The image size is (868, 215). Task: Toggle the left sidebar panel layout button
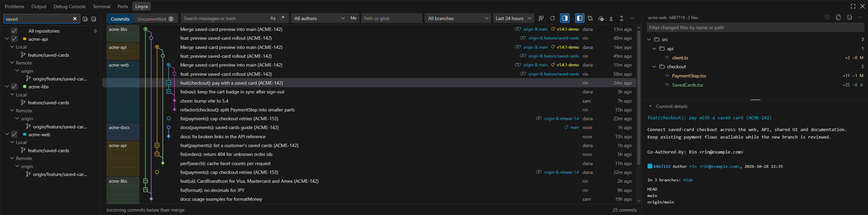(x=579, y=18)
